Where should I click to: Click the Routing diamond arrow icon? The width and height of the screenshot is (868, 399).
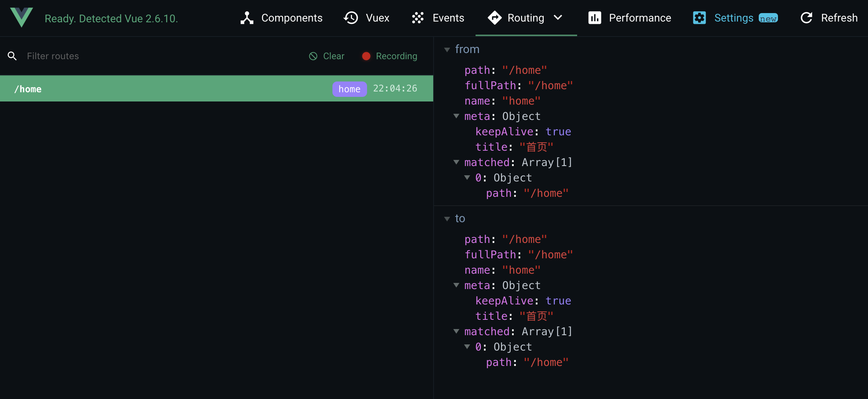point(494,18)
